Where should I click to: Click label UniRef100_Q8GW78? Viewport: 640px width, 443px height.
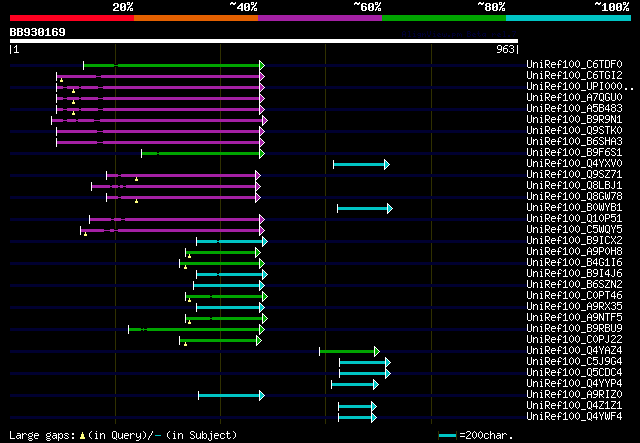[x=574, y=197]
